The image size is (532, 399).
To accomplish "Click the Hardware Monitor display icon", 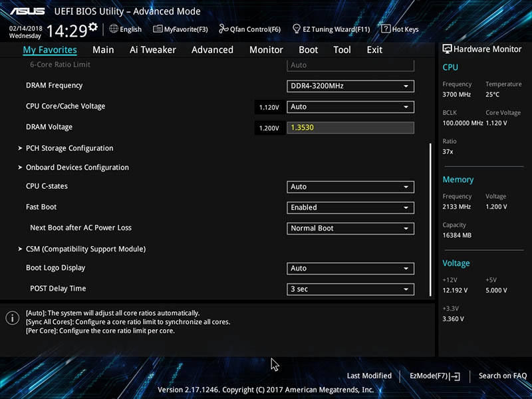I will [447, 49].
